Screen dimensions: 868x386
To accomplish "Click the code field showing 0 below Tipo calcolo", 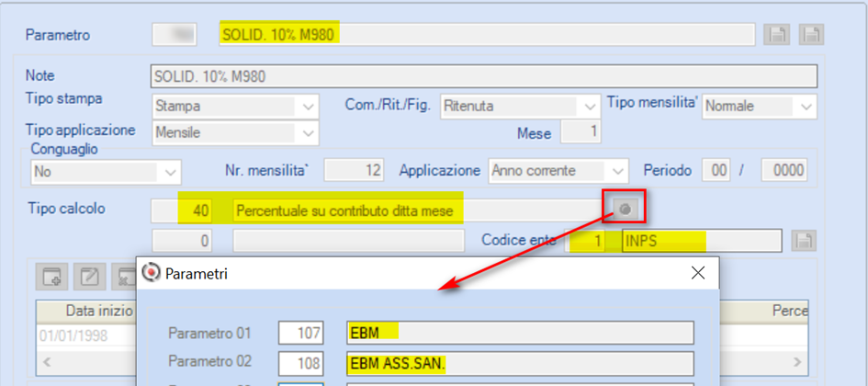I will tap(182, 241).
